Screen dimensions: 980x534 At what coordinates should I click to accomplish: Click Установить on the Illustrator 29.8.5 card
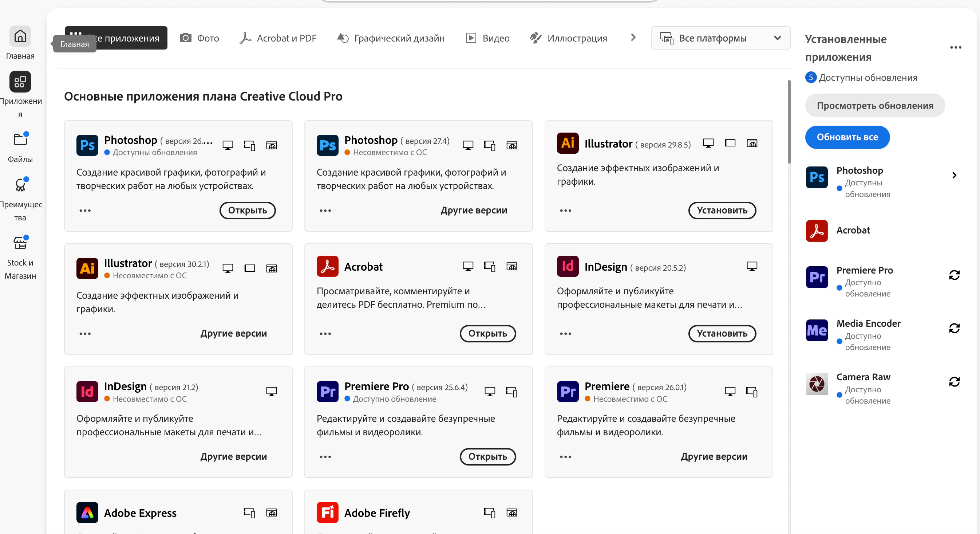[722, 211]
